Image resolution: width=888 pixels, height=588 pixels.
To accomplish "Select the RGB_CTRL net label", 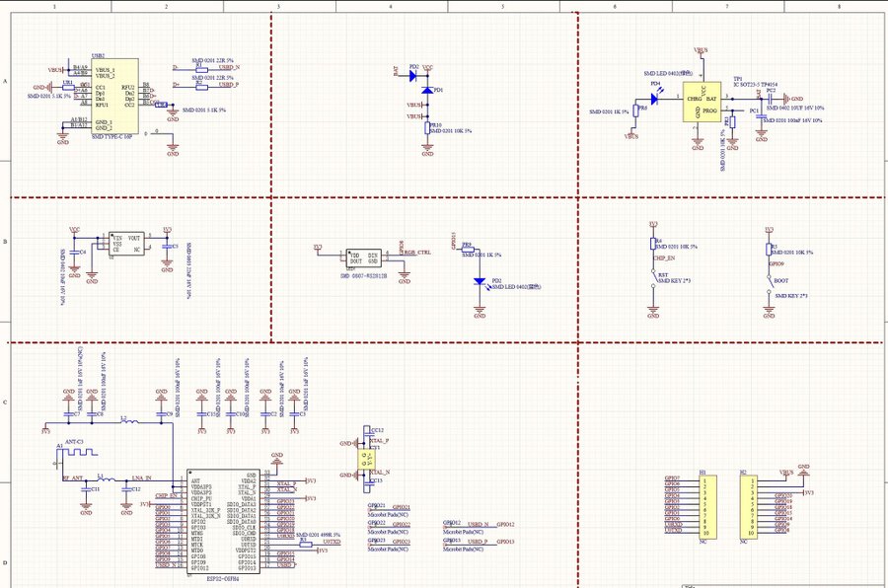I will click(x=414, y=254).
